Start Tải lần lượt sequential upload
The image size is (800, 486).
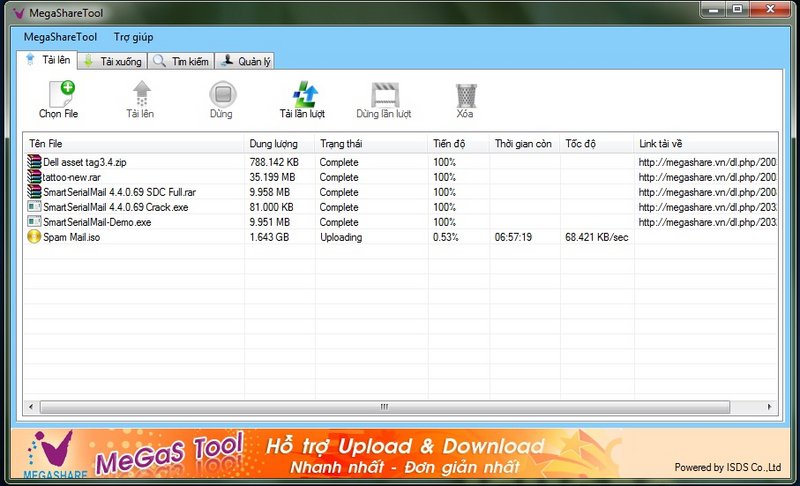coord(302,94)
